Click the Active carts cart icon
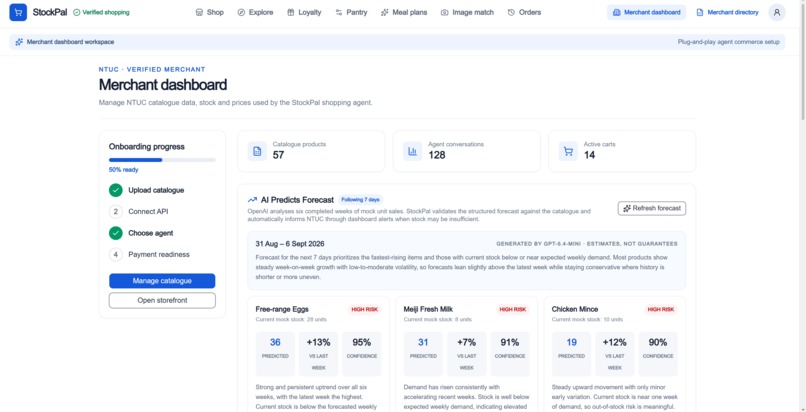 tap(568, 151)
